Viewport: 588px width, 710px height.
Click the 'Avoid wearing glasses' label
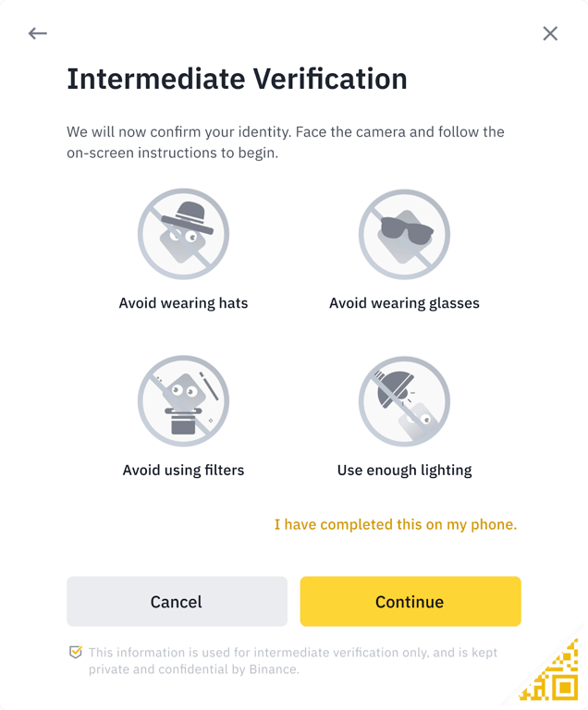coord(404,302)
